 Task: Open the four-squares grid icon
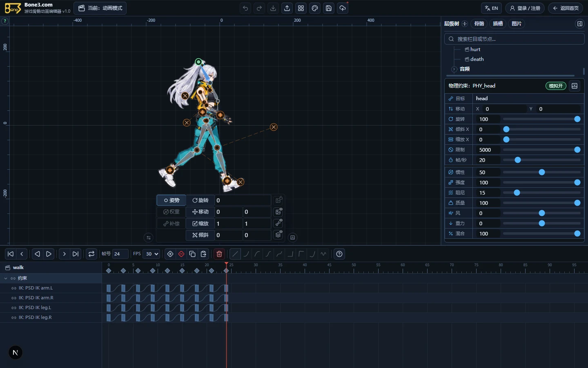(301, 8)
